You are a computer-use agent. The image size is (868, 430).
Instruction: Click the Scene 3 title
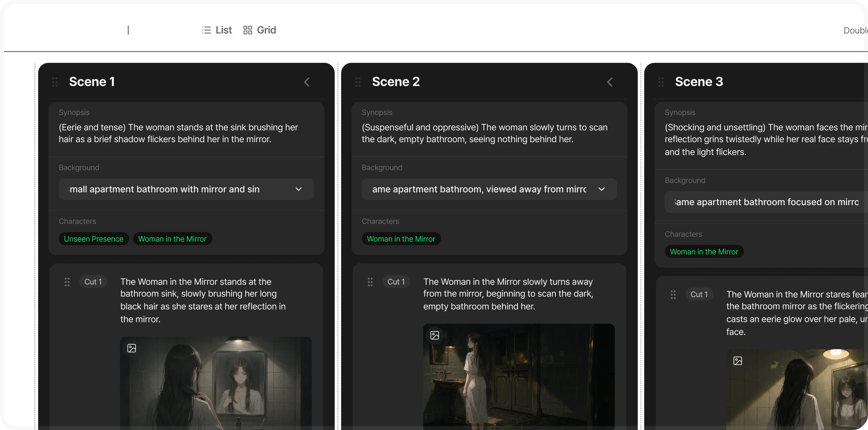pos(699,82)
